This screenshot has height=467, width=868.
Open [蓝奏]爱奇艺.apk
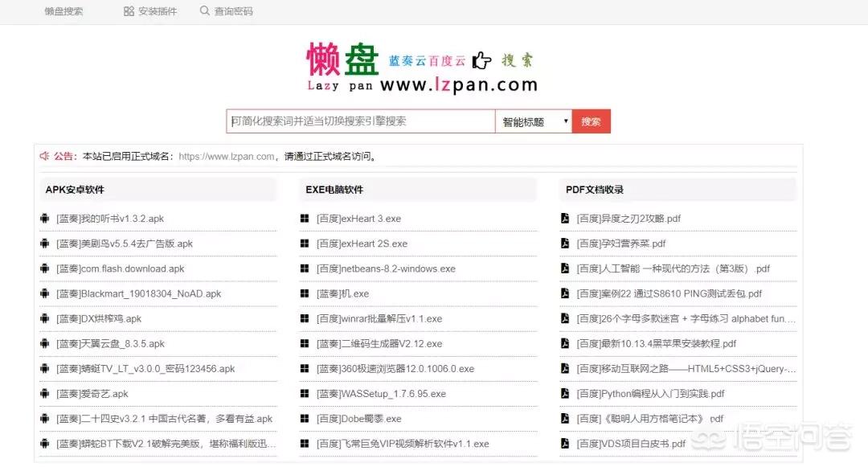coord(92,393)
